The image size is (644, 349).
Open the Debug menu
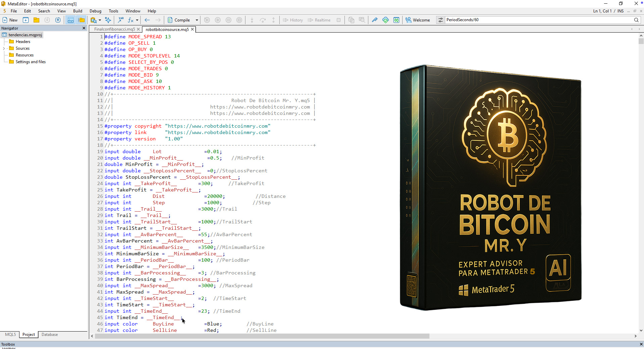[x=95, y=11]
